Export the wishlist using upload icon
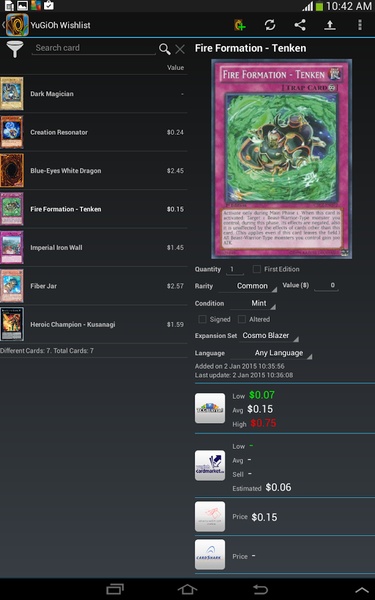The height and width of the screenshot is (600, 375). point(330,25)
